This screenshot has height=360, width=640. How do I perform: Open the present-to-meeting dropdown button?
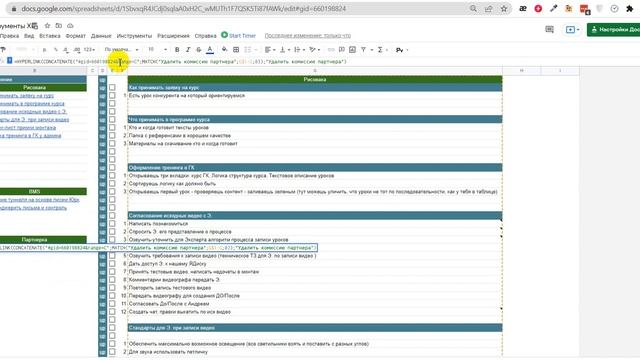point(573,29)
